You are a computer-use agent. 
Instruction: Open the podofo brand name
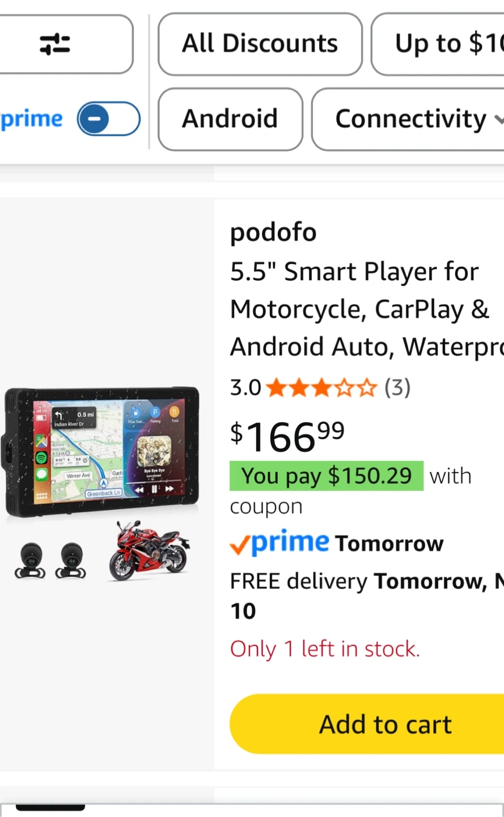pos(273,232)
